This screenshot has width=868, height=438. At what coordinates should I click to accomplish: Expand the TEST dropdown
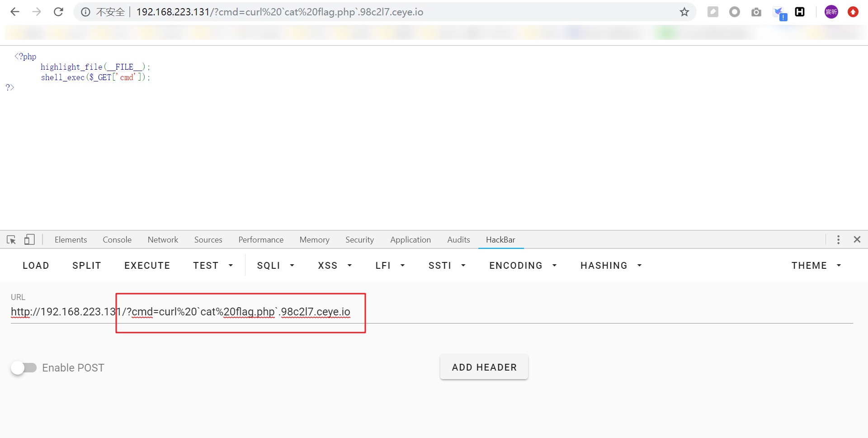(213, 266)
